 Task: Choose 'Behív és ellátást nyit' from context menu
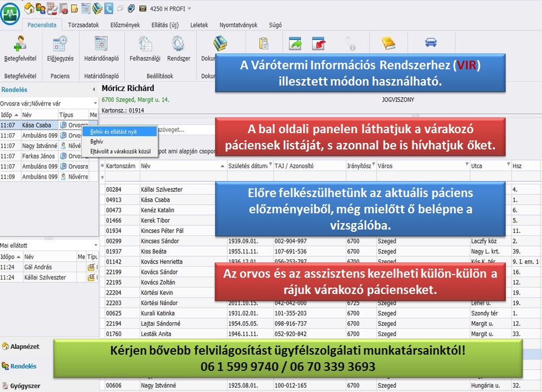pos(113,132)
